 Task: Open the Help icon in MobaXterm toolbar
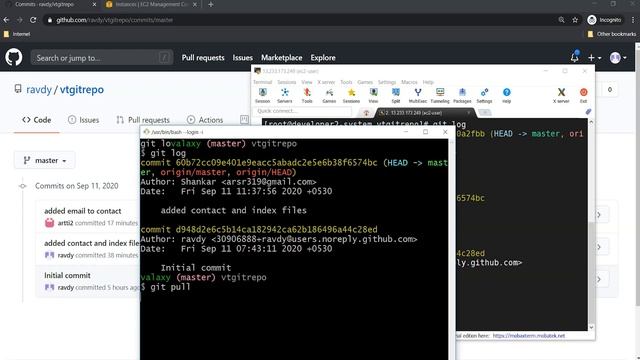507,96
